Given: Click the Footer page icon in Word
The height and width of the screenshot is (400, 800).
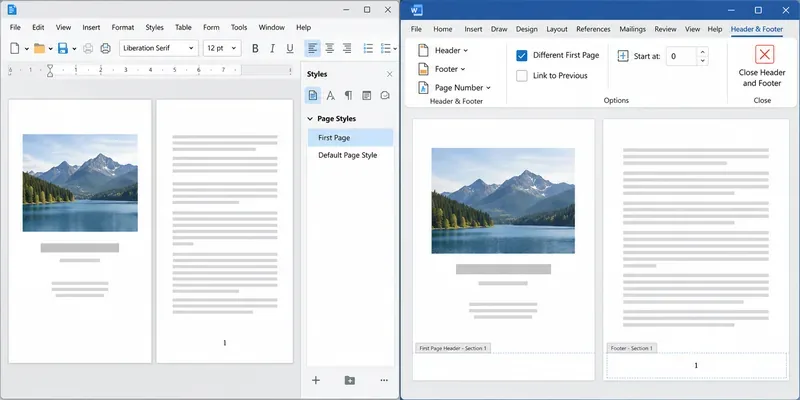Looking at the screenshot, I should pyautogui.click(x=423, y=69).
